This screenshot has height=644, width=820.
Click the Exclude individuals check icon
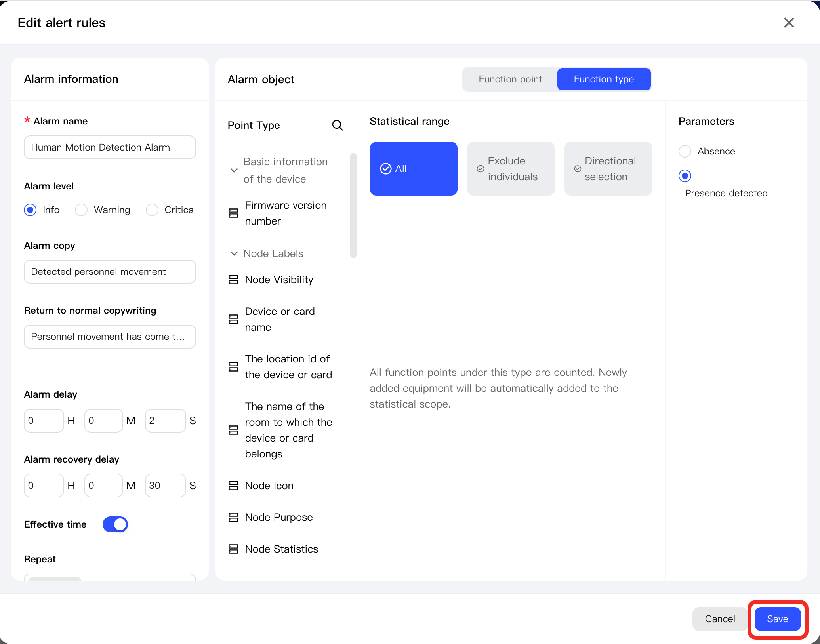tap(481, 169)
